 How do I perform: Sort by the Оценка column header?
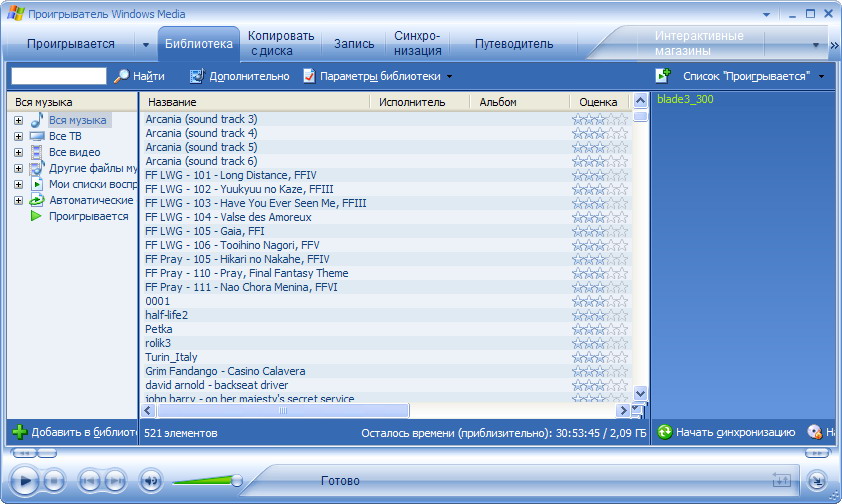600,102
